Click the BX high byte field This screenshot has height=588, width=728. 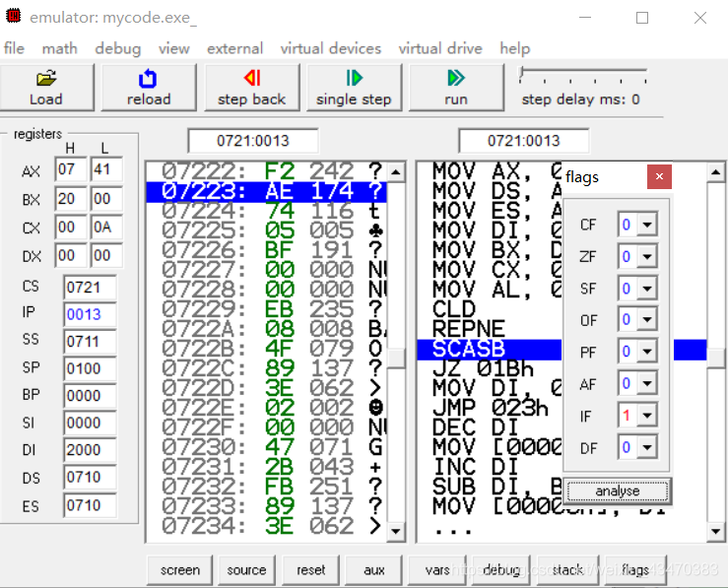pos(71,199)
